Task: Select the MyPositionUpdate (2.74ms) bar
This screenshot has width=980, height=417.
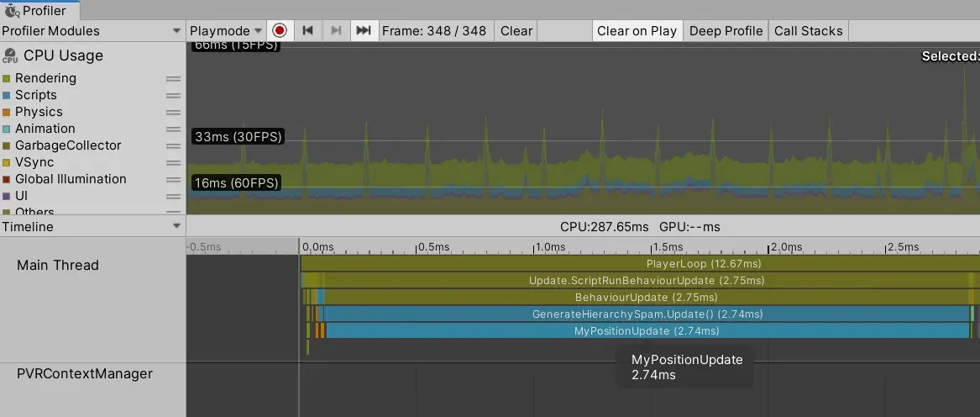Action: 647,330
